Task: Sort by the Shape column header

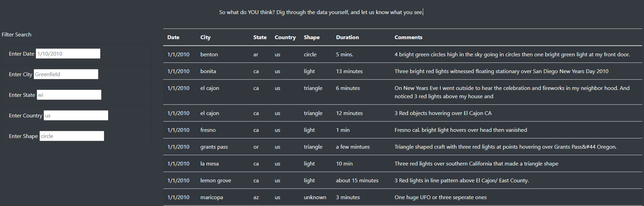Action: click(311, 37)
